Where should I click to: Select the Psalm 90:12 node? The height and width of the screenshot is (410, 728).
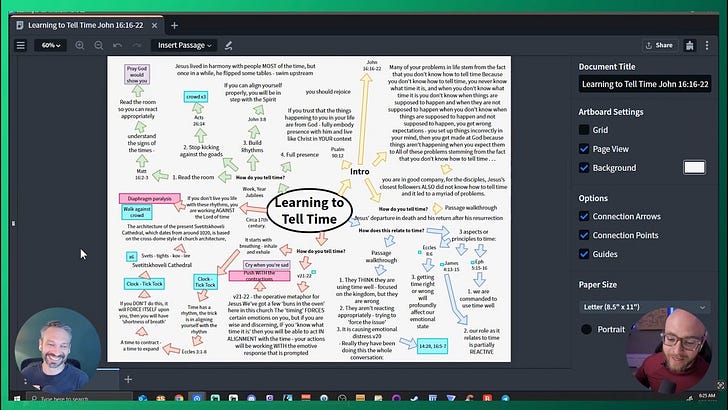point(338,152)
